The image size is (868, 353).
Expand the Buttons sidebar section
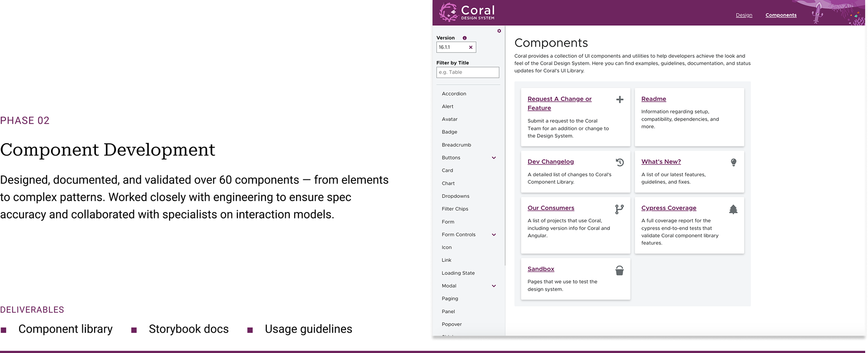(494, 158)
